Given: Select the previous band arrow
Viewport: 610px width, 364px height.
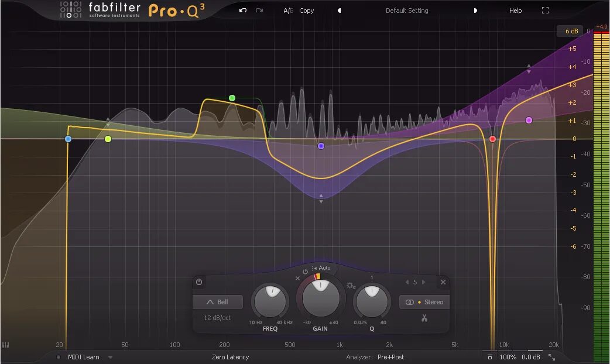Looking at the screenshot, I should [407, 282].
